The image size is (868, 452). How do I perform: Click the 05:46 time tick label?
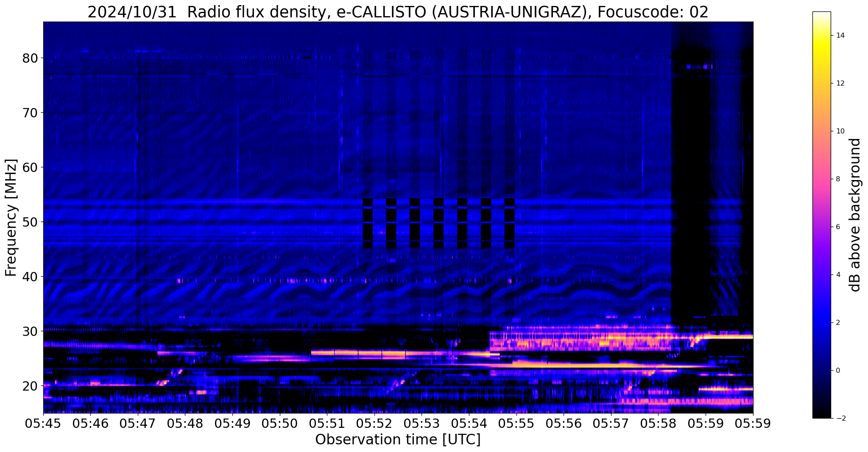(x=91, y=423)
